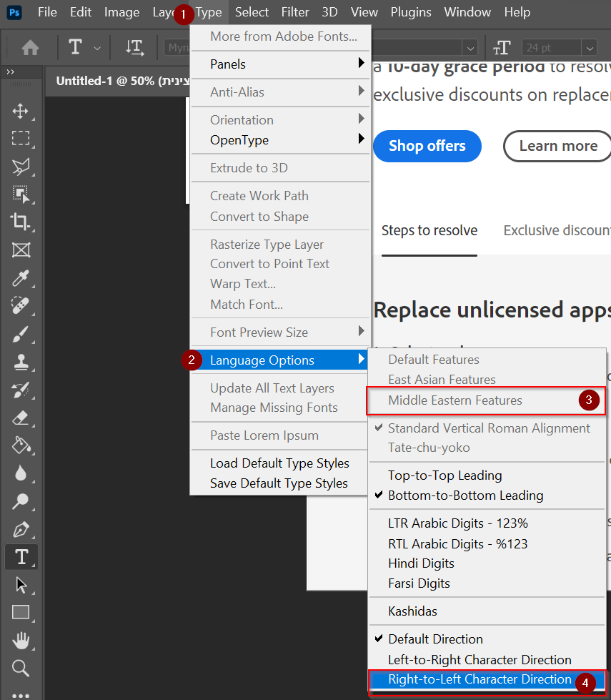Screen dimensions: 611x700
Task: Select the History Brush tool
Action: pyautogui.click(x=21, y=390)
